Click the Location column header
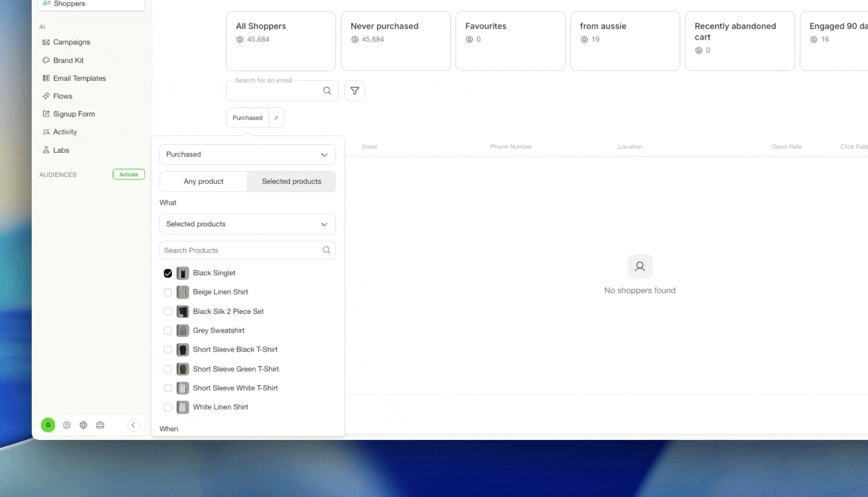The height and width of the screenshot is (497, 868). (x=630, y=147)
